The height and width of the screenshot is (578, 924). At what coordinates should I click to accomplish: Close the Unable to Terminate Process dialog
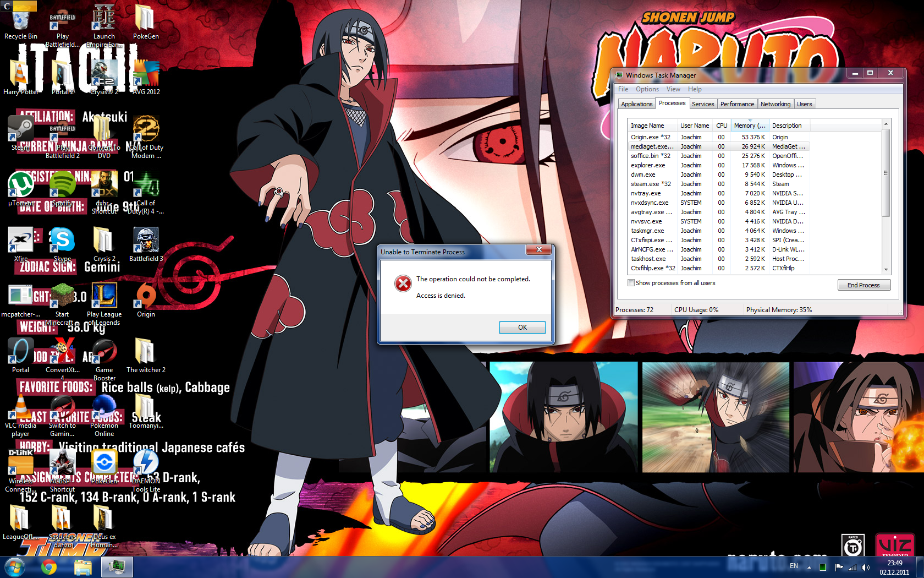539,249
